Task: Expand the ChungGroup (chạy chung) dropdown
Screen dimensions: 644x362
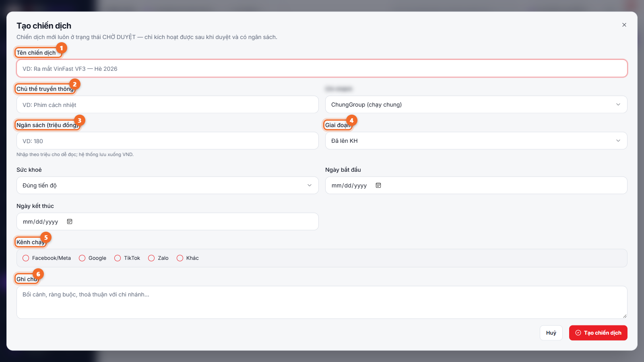Action: [476, 105]
